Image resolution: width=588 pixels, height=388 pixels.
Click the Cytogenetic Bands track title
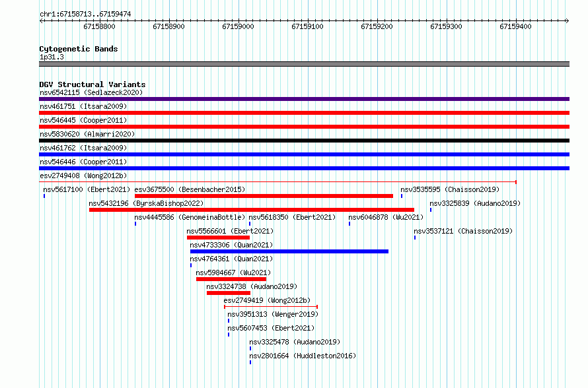(79, 49)
